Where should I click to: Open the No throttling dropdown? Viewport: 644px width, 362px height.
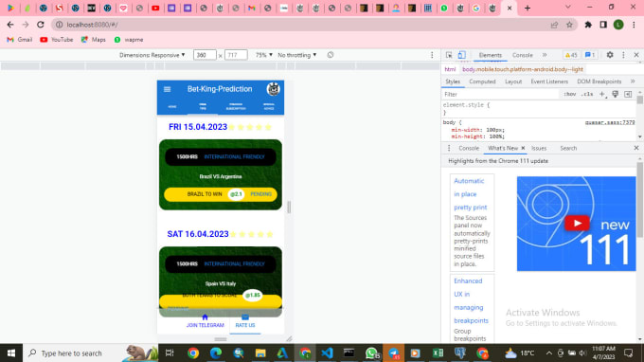click(x=297, y=55)
